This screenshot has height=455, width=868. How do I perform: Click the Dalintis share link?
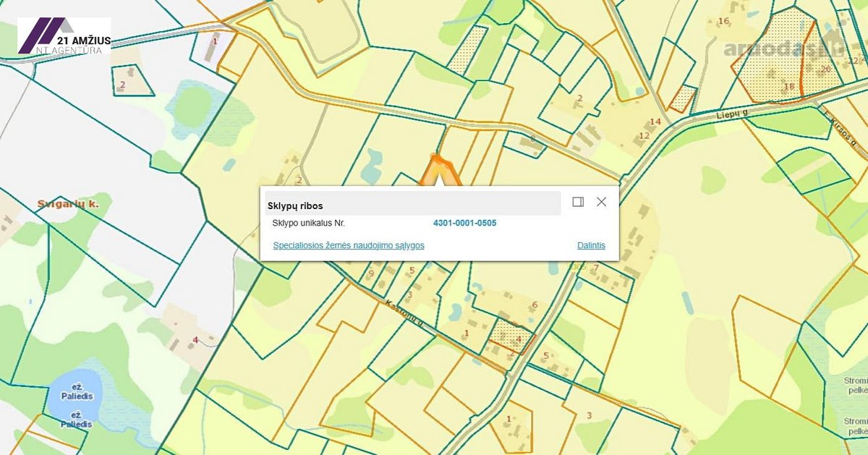coord(591,245)
